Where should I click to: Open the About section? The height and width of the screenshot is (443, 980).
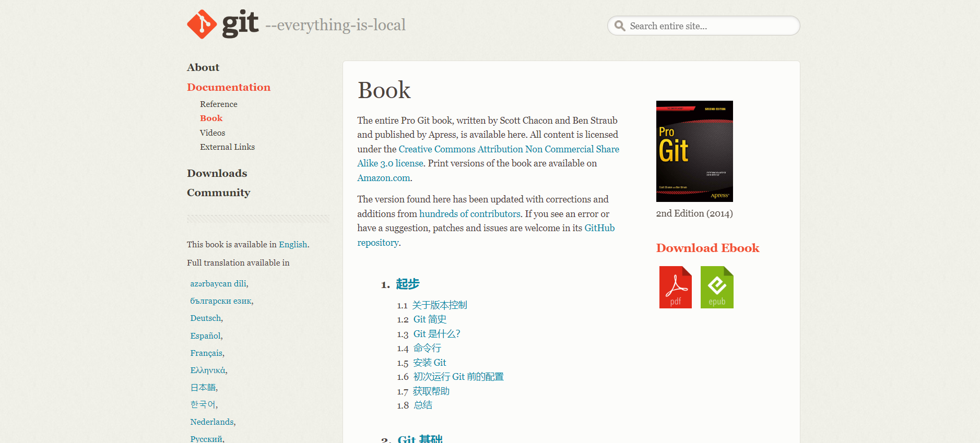[x=203, y=67]
